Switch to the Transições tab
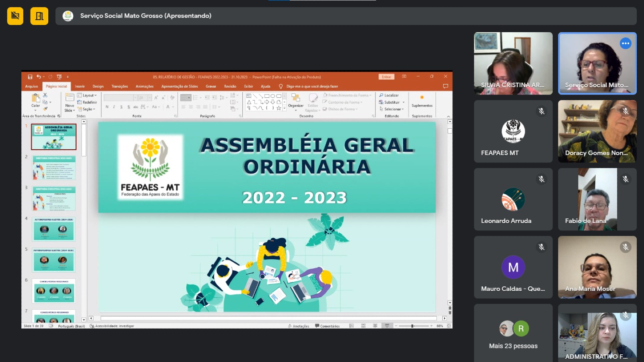Image resolution: width=644 pixels, height=362 pixels. pos(120,86)
